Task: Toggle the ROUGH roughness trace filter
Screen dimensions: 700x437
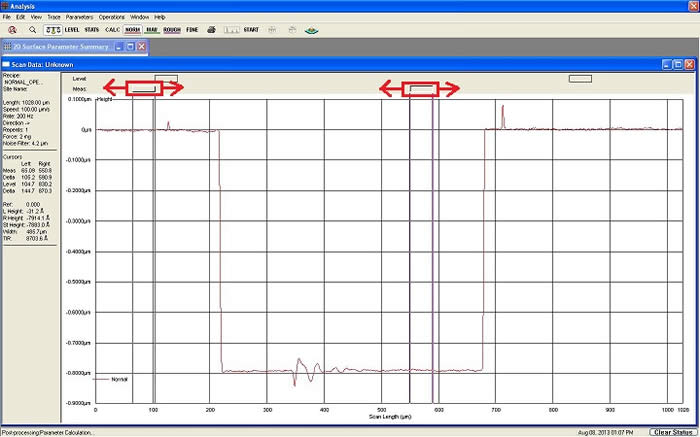Action: tap(172, 30)
